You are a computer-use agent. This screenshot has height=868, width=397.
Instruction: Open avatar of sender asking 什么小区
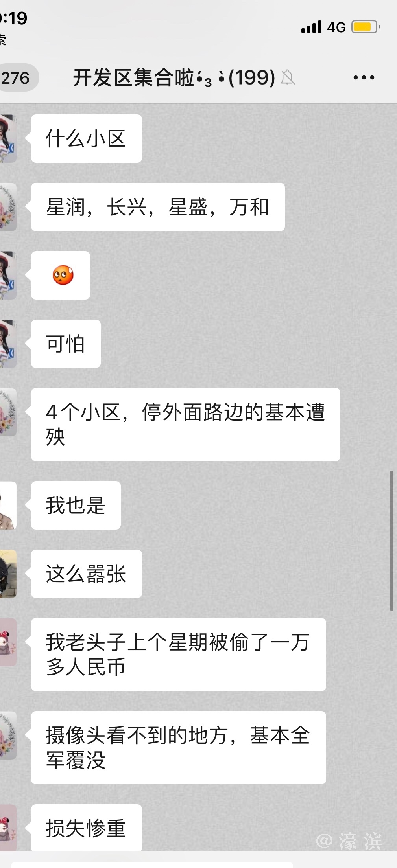click(x=8, y=138)
